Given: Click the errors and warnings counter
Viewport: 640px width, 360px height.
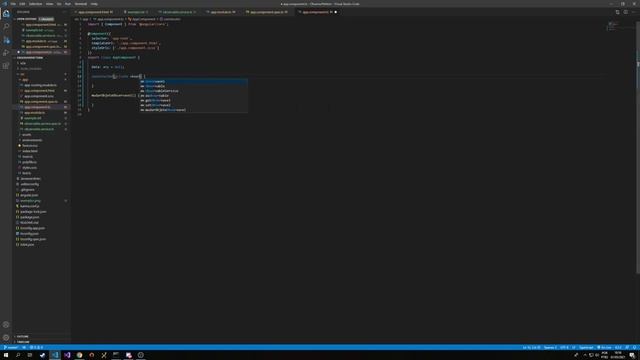Looking at the screenshot, I should click(x=36, y=348).
